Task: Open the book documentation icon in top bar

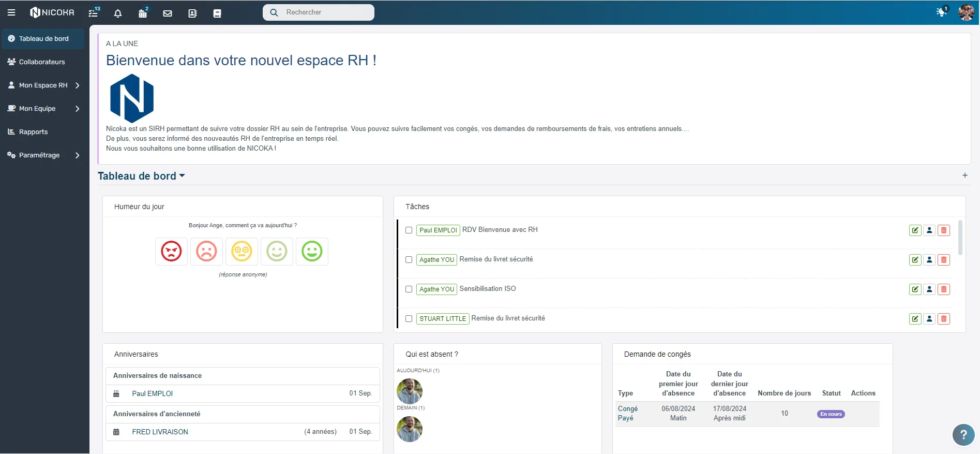Action: (217, 13)
